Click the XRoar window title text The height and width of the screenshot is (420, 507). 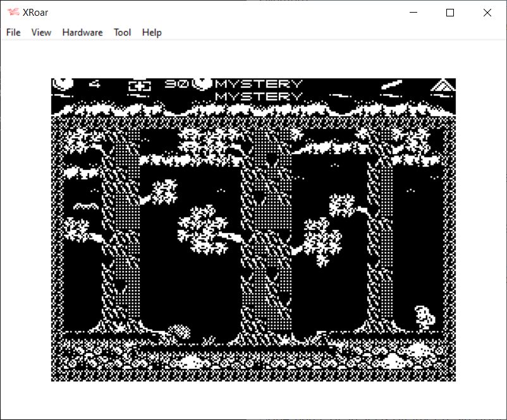coord(35,13)
